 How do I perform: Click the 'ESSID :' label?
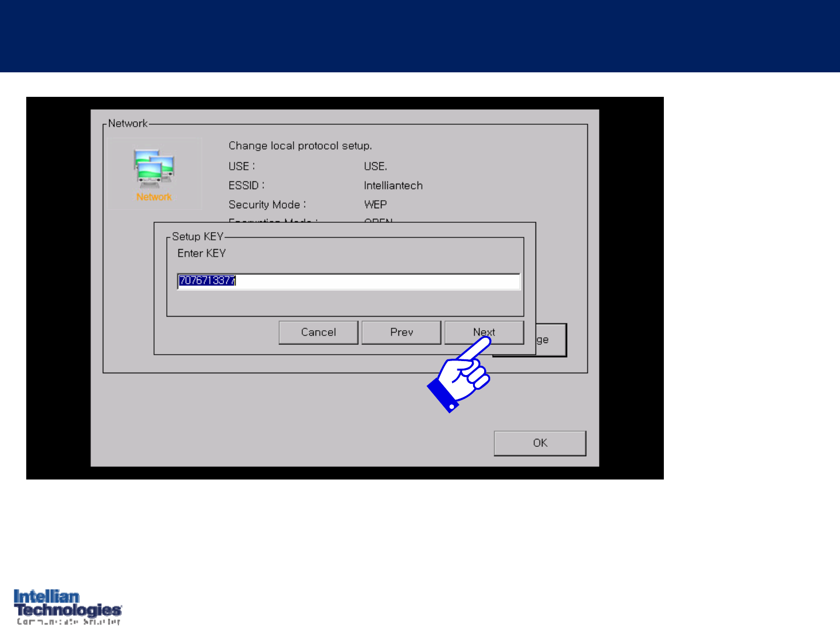pos(246,185)
